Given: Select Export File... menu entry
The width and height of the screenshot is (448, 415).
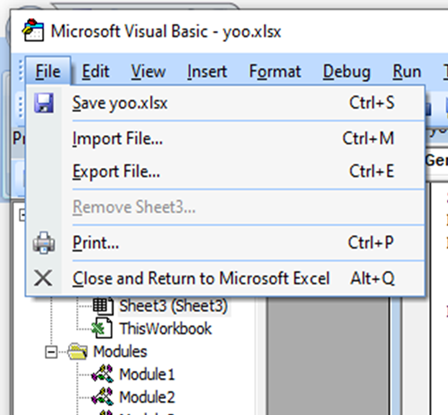Looking at the screenshot, I should (x=225, y=171).
